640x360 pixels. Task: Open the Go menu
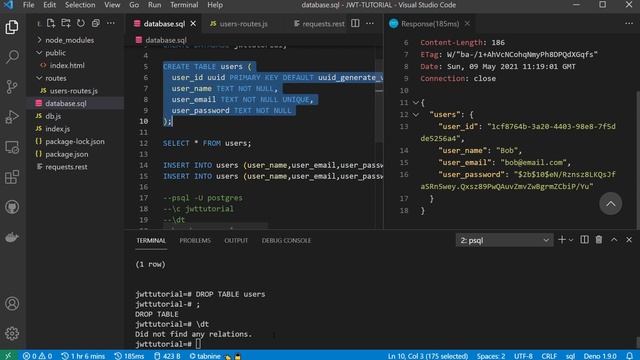pyautogui.click(x=134, y=5)
